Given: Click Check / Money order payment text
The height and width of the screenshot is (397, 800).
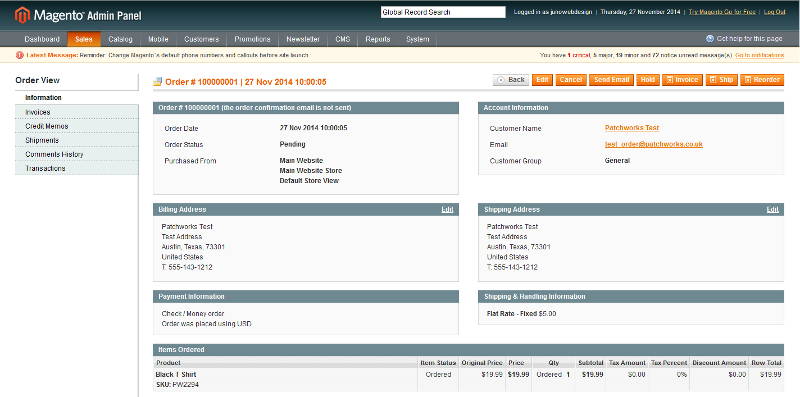Looking at the screenshot, I should (193, 314).
